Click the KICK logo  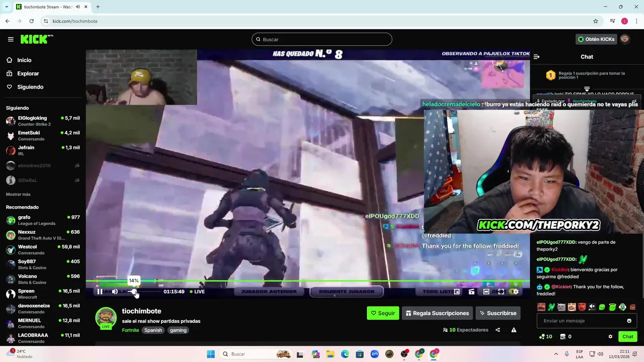pyautogui.click(x=37, y=39)
